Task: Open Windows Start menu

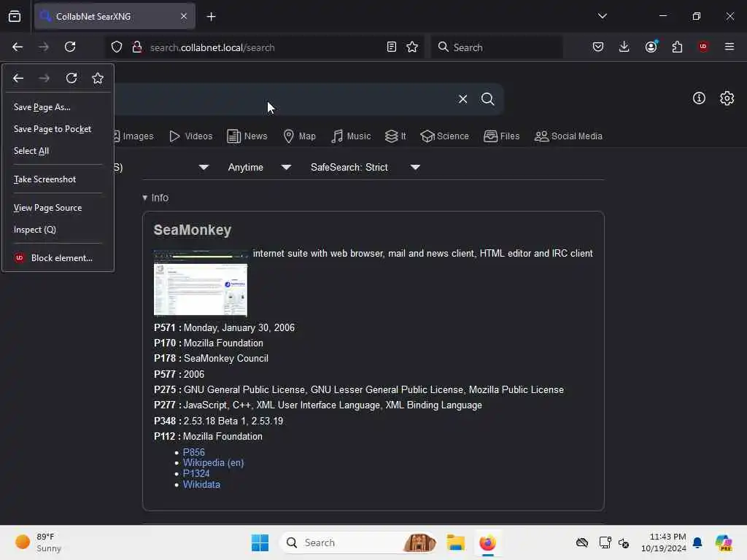Action: coord(260,542)
